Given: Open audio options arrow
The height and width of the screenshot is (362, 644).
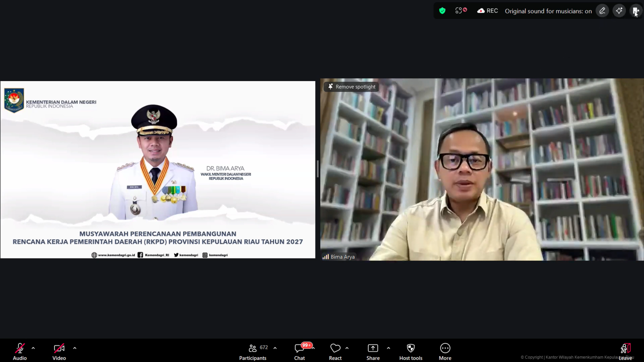Looking at the screenshot, I should coord(33,348).
